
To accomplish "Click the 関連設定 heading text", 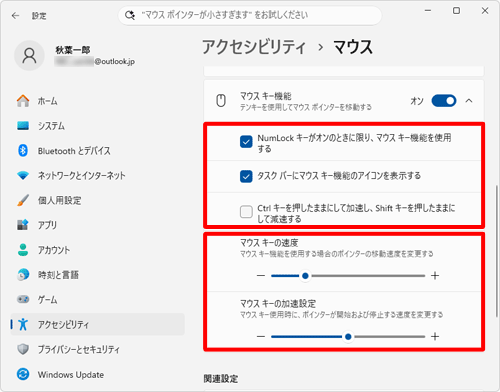I will [221, 379].
